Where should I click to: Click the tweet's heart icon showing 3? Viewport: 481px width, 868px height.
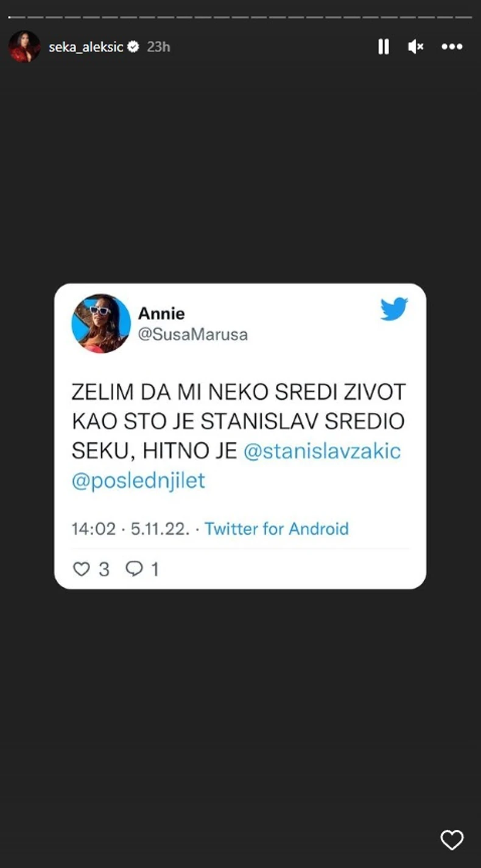[x=81, y=569]
